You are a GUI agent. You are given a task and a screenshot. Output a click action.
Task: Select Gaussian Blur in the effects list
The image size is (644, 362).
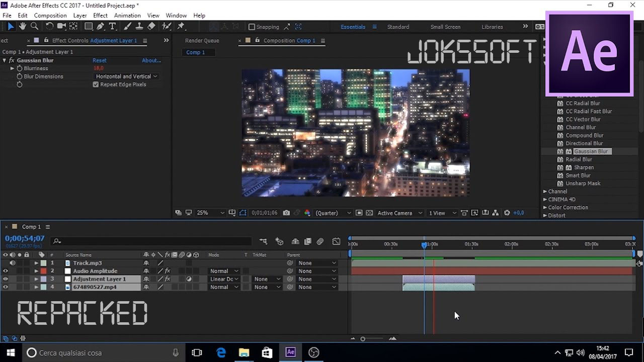[x=592, y=151]
